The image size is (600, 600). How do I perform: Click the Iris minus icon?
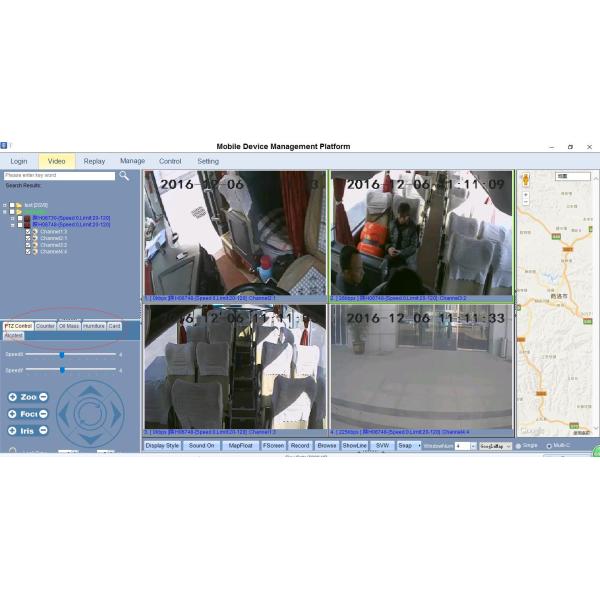click(43, 431)
